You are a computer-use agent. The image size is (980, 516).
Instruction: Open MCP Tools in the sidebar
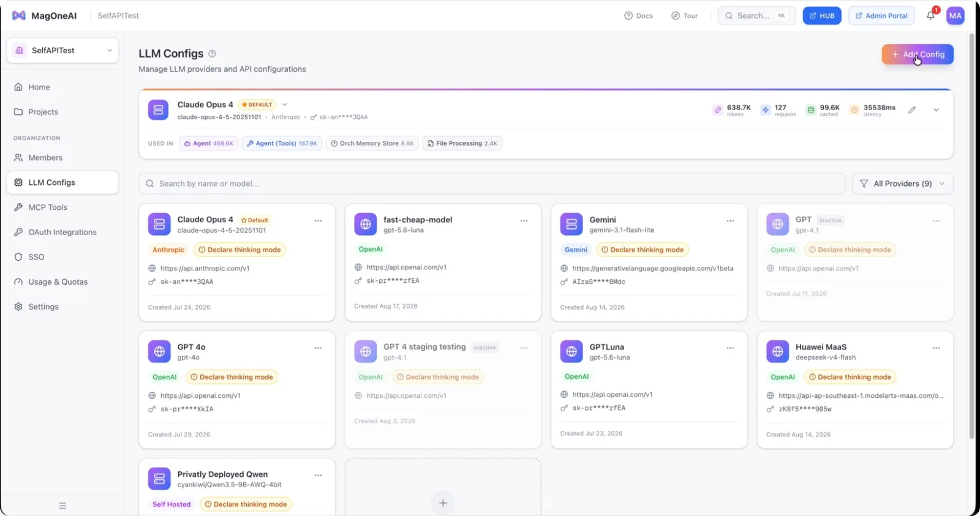click(62, 208)
